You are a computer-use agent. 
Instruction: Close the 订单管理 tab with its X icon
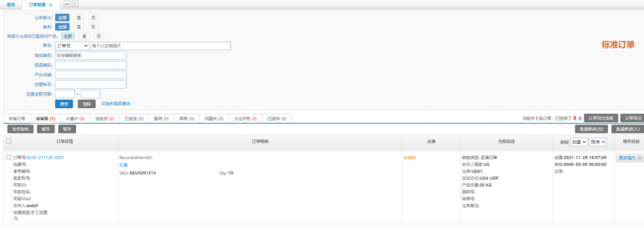point(50,5)
